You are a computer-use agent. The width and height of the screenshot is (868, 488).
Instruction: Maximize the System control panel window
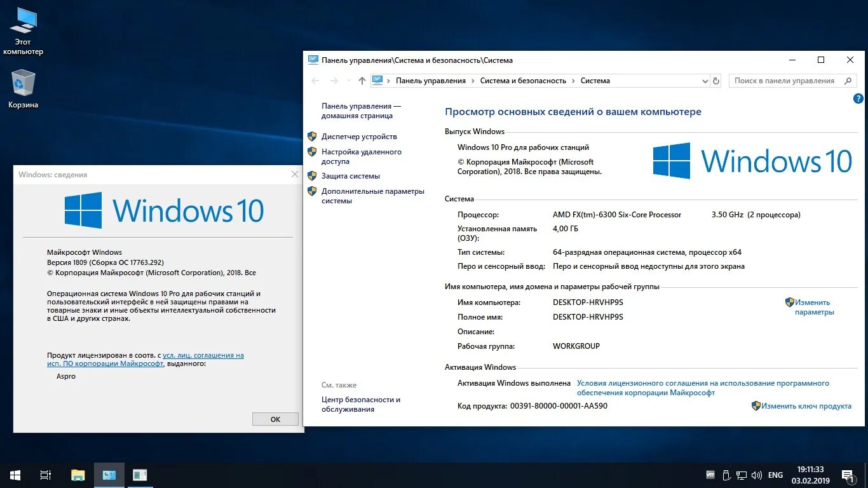click(821, 60)
